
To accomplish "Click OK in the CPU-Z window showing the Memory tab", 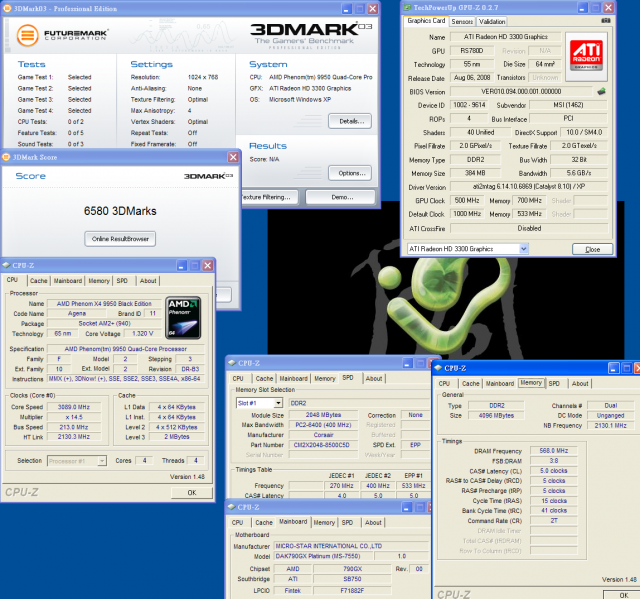I will [x=623, y=595].
